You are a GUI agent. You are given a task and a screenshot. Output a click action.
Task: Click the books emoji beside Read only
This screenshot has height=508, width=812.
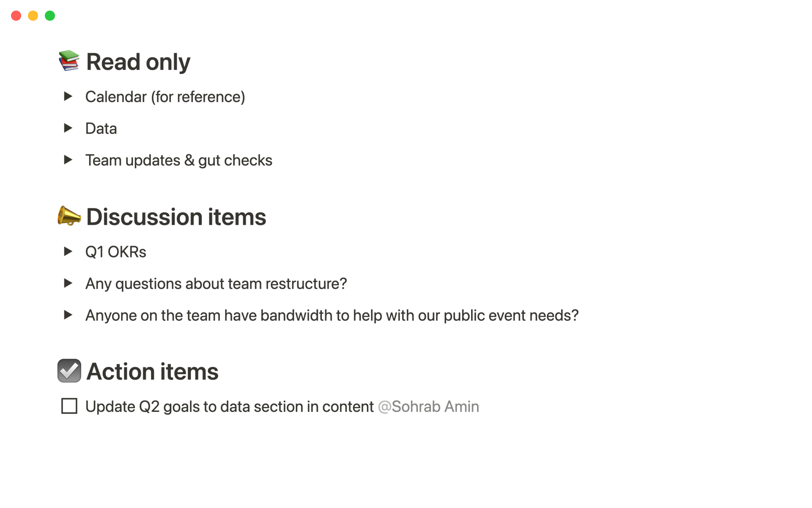tap(69, 61)
